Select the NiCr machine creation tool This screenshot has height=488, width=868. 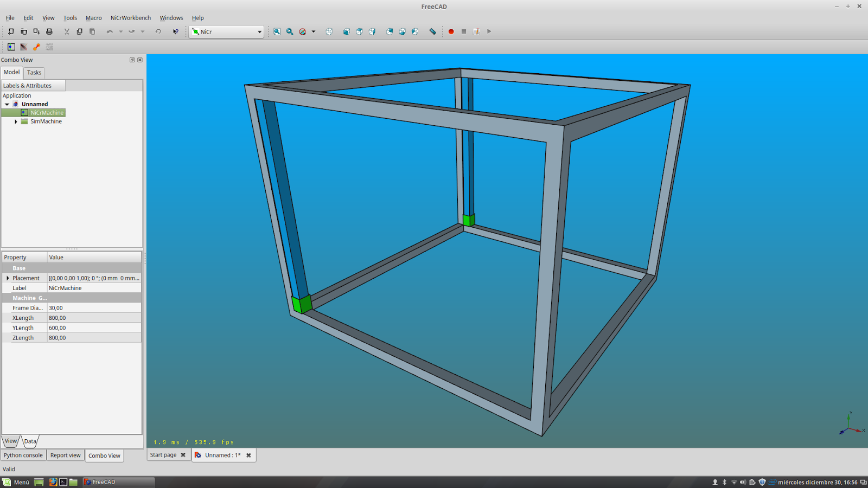pyautogui.click(x=10, y=47)
